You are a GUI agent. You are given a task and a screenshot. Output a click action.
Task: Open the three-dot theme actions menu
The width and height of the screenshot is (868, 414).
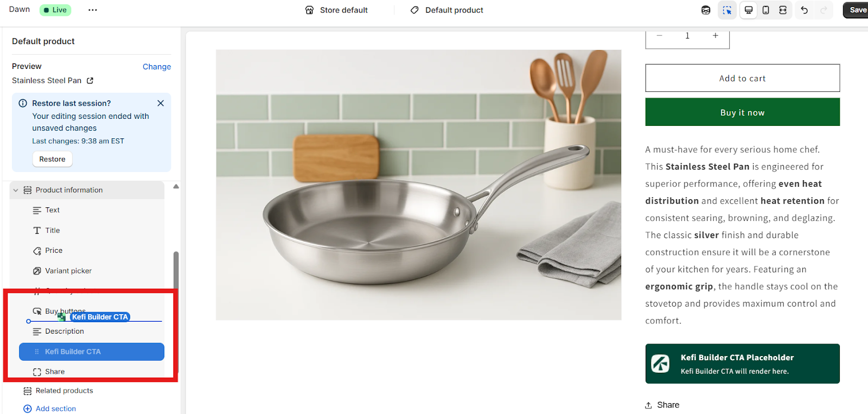tap(93, 10)
